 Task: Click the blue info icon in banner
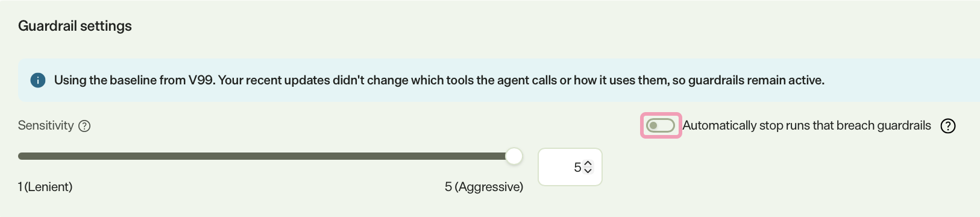tap(38, 80)
